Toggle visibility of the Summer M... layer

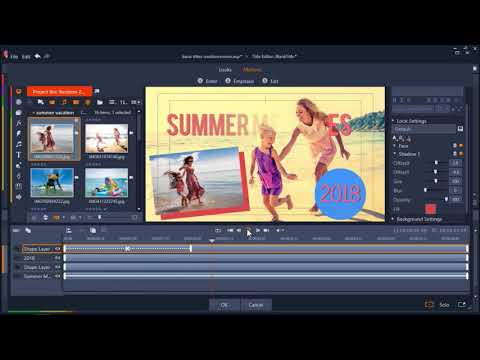coord(57,276)
